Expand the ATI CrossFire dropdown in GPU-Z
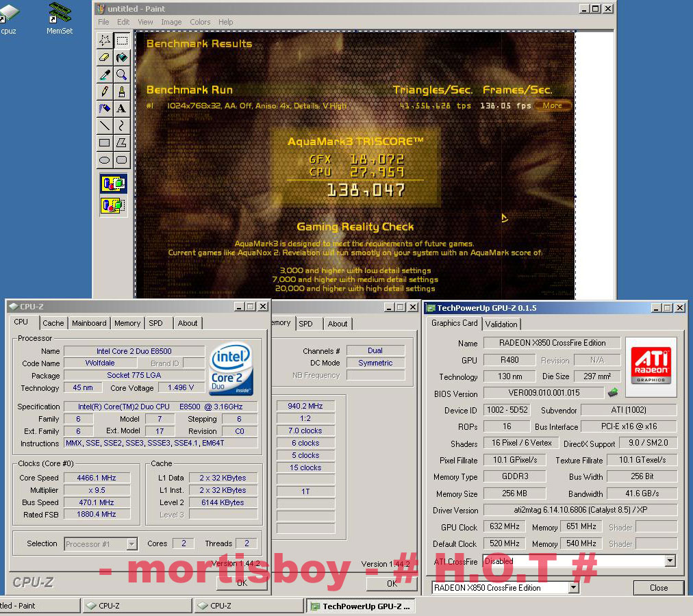The image size is (693, 616). coord(670,561)
